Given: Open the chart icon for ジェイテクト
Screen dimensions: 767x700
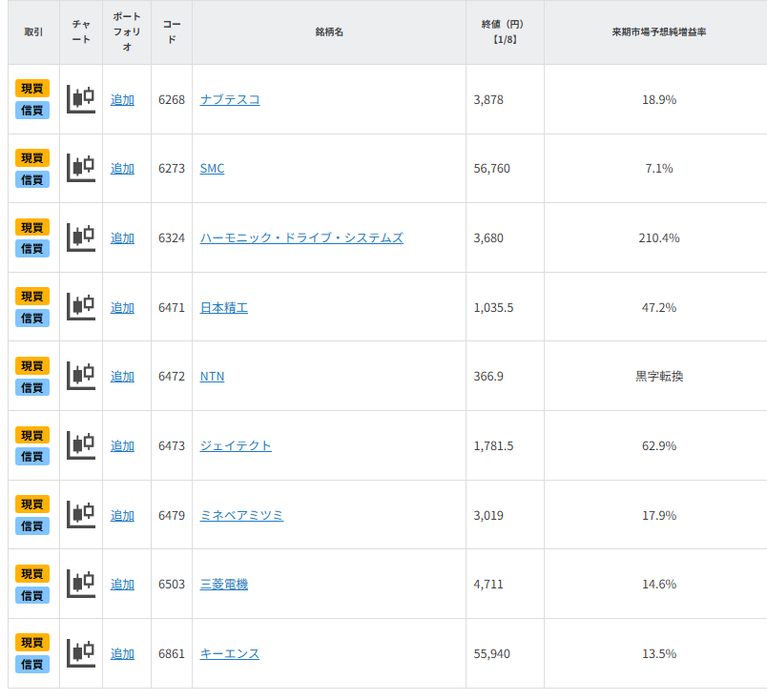Looking at the screenshot, I should 80,445.
